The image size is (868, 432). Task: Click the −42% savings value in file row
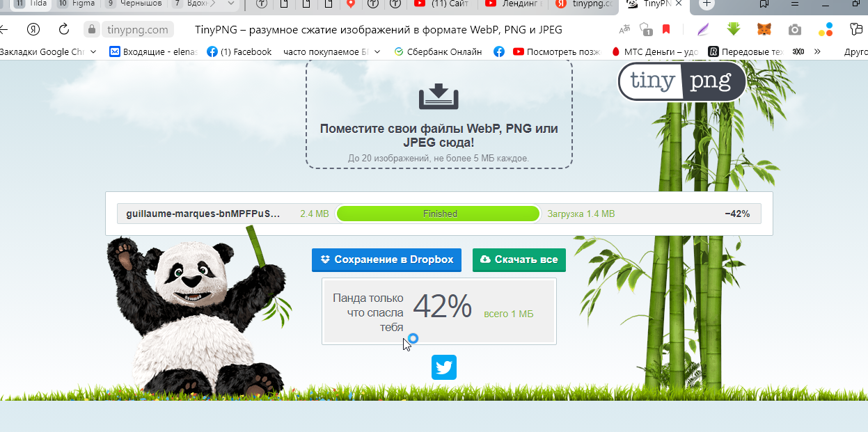737,214
